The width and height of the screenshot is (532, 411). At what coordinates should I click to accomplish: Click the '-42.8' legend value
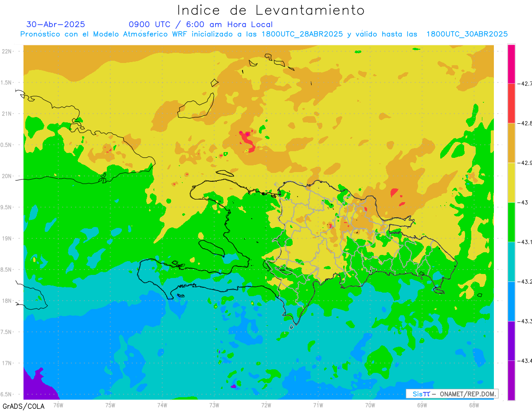tap(524, 123)
